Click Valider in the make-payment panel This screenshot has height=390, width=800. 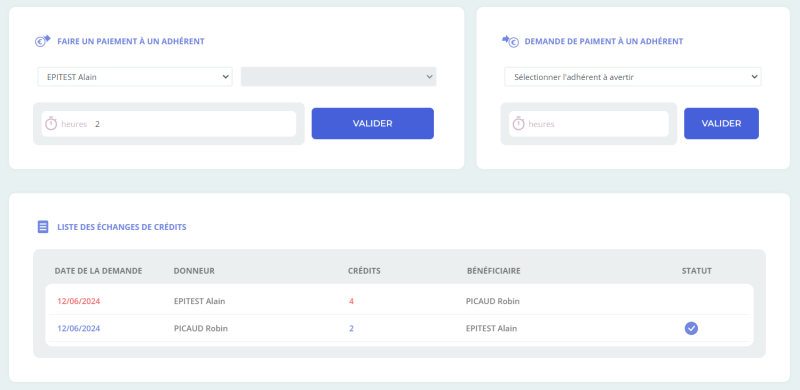372,124
